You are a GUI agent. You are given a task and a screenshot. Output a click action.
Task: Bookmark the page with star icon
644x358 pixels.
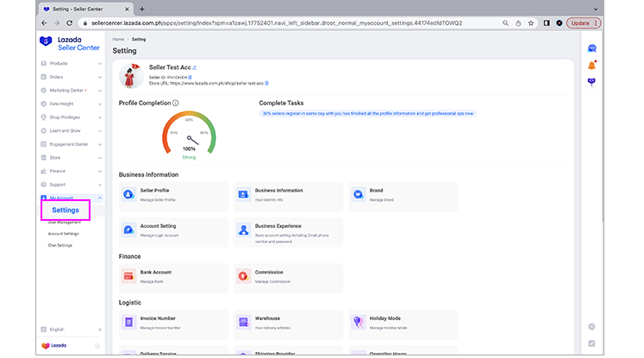(x=531, y=23)
